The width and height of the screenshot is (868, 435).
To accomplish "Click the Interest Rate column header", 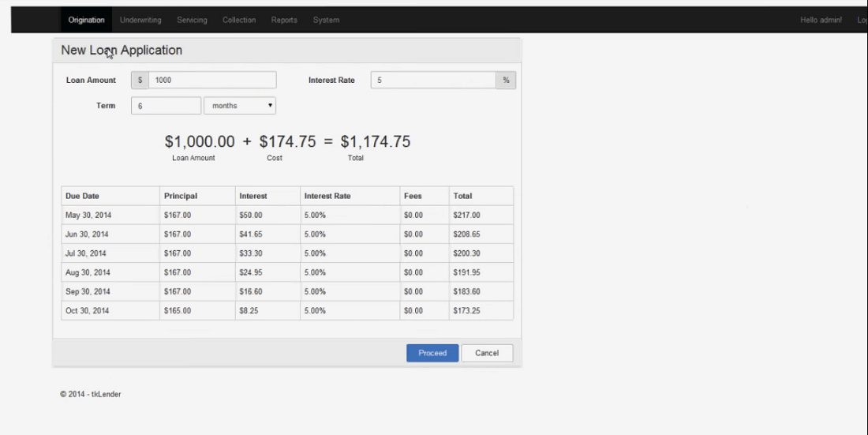I will click(x=327, y=196).
